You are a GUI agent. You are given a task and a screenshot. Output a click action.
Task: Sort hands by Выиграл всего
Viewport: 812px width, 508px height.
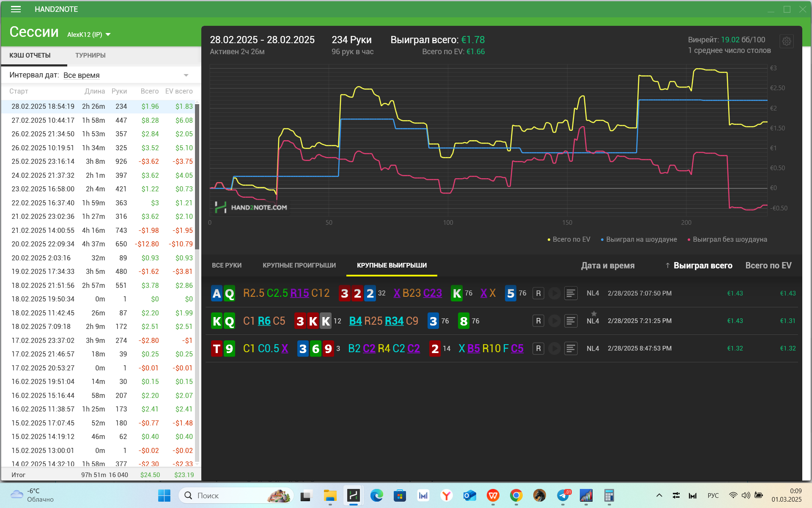pyautogui.click(x=702, y=265)
